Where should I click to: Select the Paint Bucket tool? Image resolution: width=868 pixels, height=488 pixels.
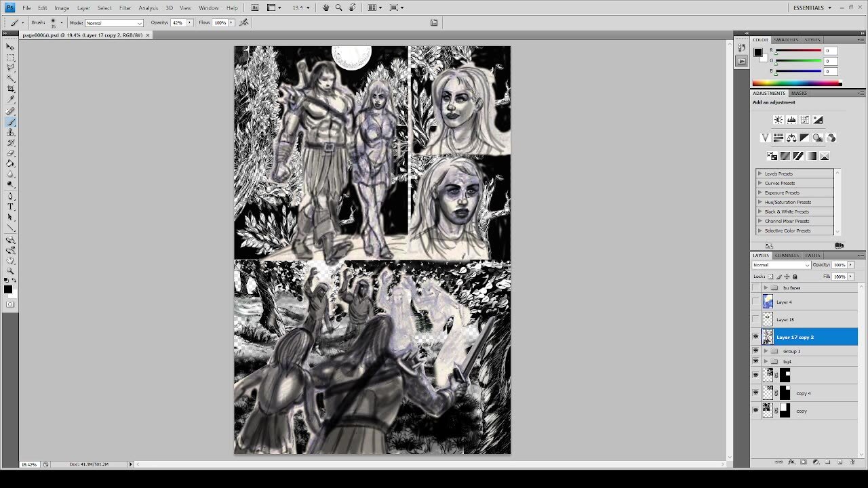click(10, 163)
